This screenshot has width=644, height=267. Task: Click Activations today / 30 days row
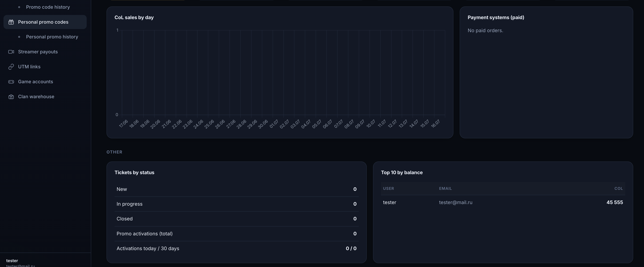[x=237, y=249]
